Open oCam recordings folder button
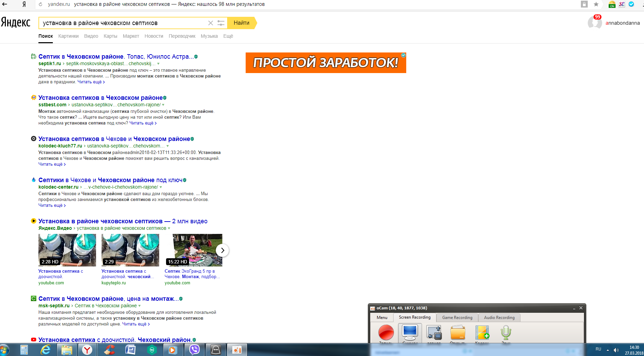The width and height of the screenshot is (644, 356). point(458,333)
